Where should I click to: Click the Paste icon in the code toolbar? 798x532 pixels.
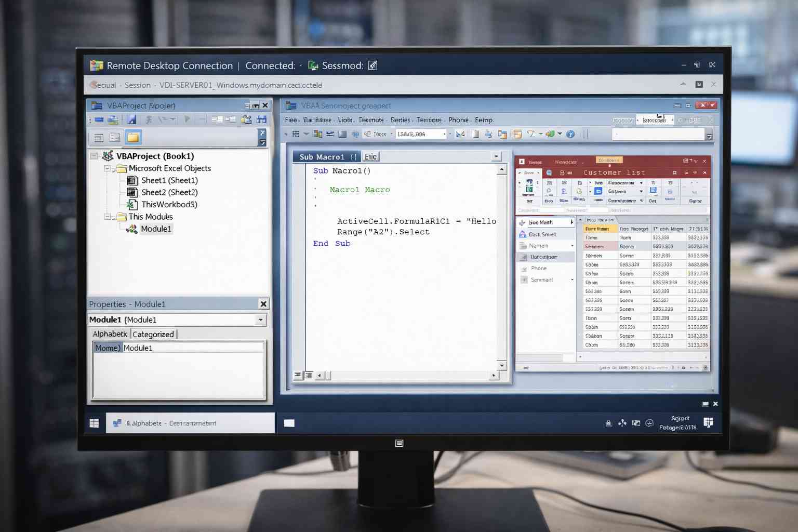475,134
